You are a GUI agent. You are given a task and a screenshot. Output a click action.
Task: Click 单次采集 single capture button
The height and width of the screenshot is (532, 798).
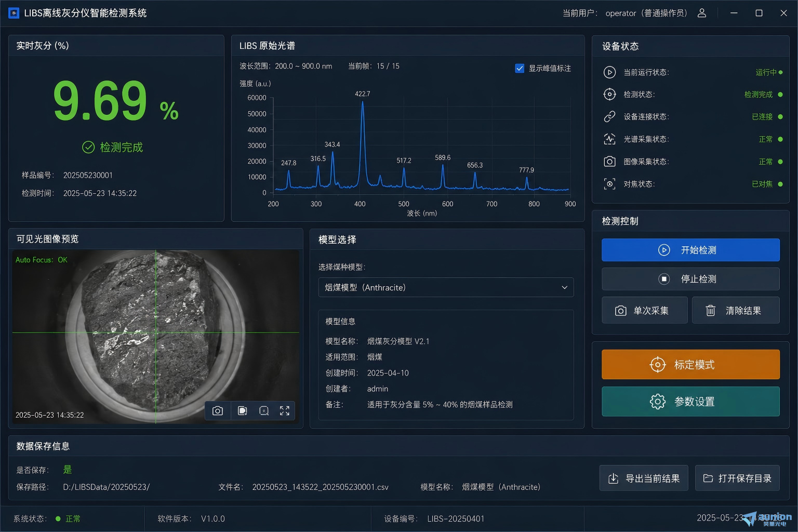coord(645,310)
